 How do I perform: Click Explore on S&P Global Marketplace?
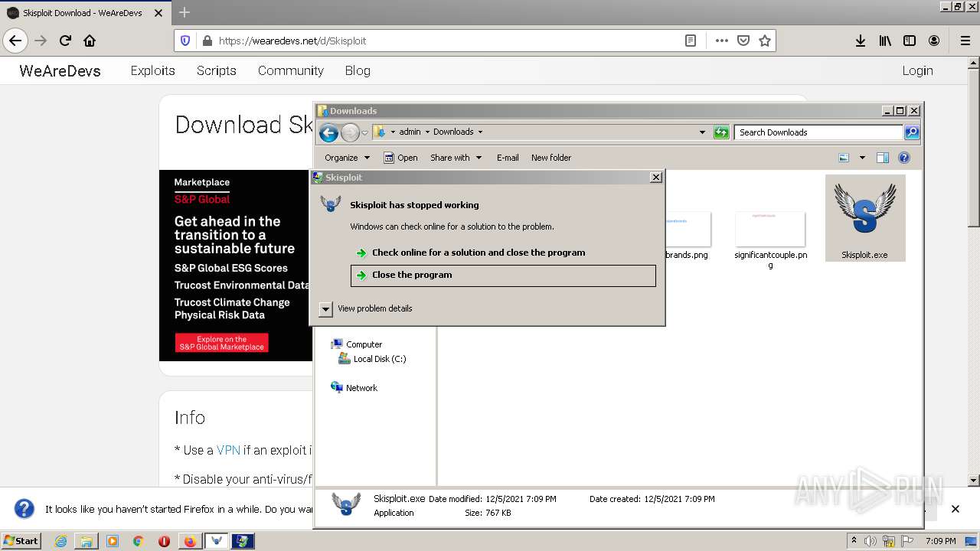(x=221, y=343)
